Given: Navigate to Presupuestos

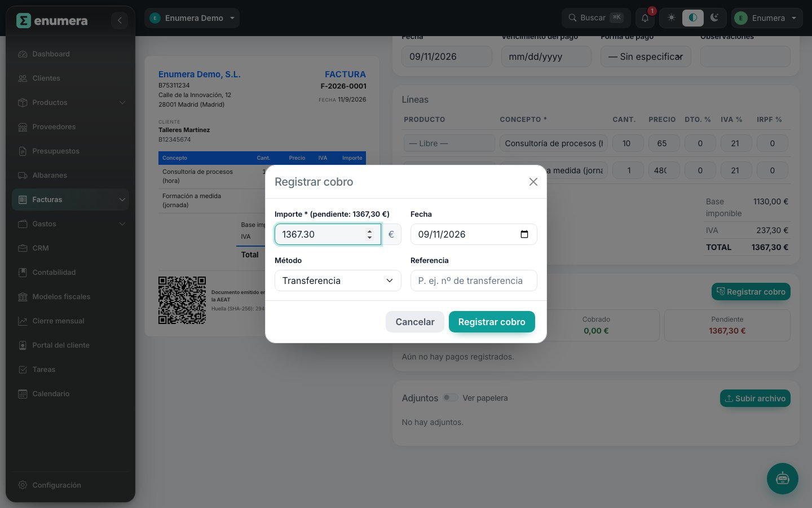Looking at the screenshot, I should click(x=70, y=151).
